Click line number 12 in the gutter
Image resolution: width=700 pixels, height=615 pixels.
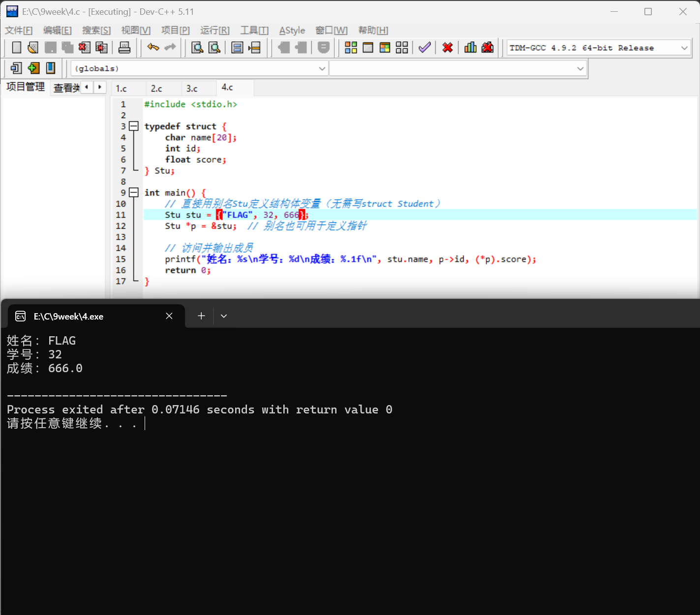click(x=121, y=226)
